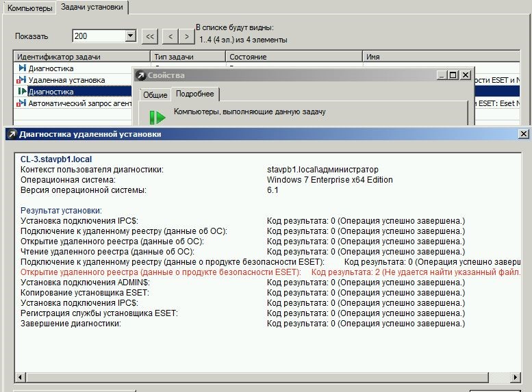Select the first Диагностика task row
Screen dimensions: 532x392
73,68
